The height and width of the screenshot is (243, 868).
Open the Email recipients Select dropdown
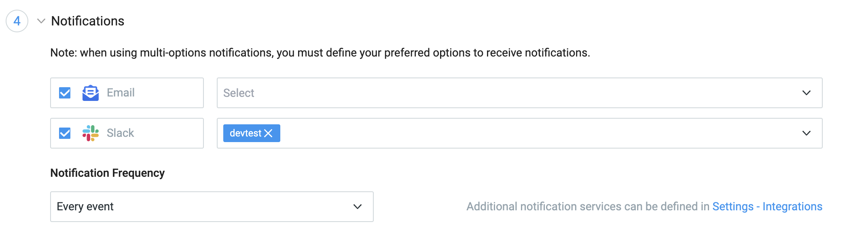click(x=519, y=93)
